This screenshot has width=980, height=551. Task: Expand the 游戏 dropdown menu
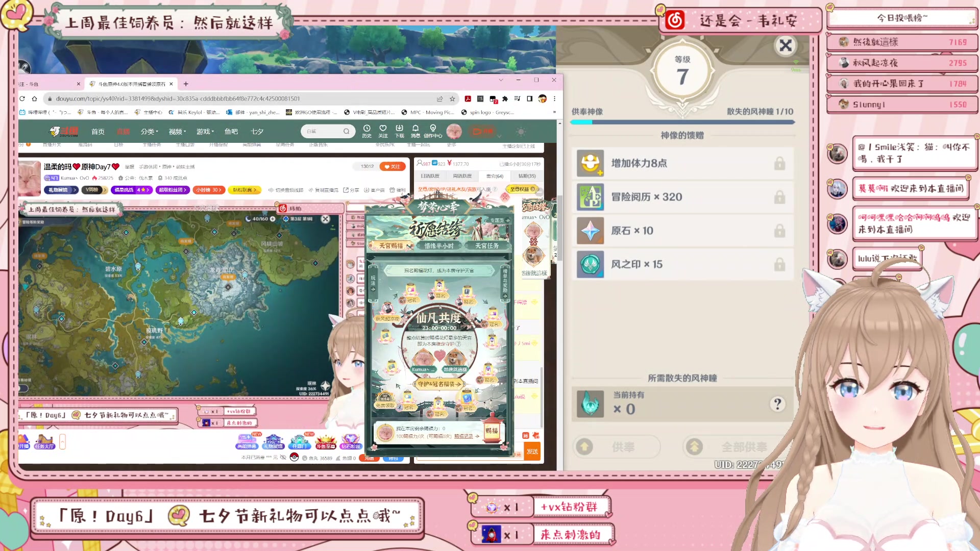click(x=205, y=132)
